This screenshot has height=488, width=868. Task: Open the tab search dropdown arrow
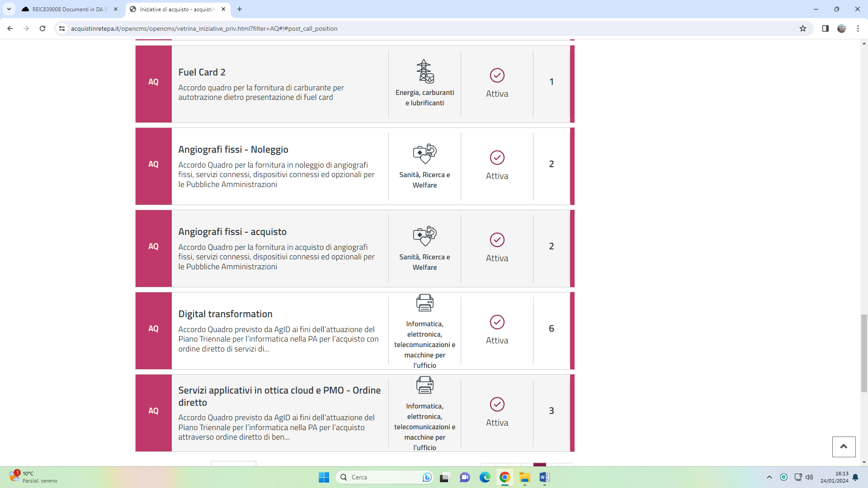(9, 9)
